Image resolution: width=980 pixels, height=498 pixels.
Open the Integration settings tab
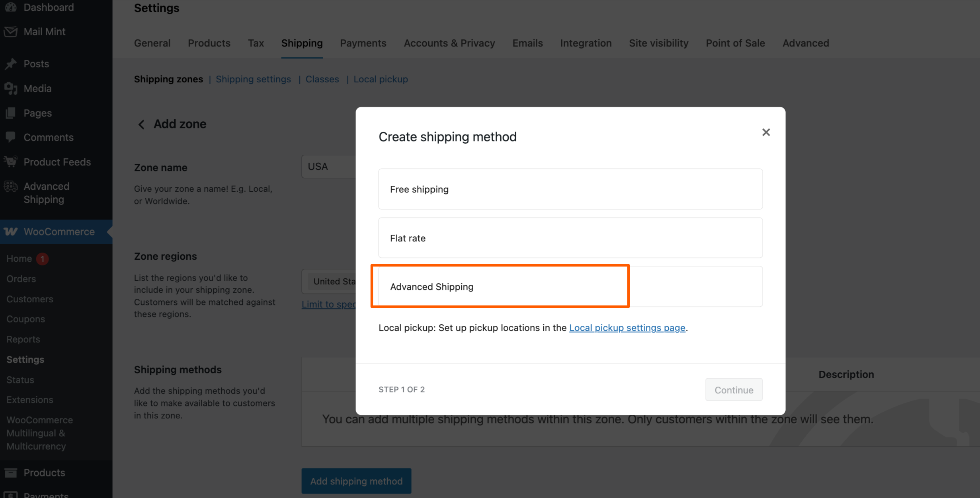tap(586, 43)
